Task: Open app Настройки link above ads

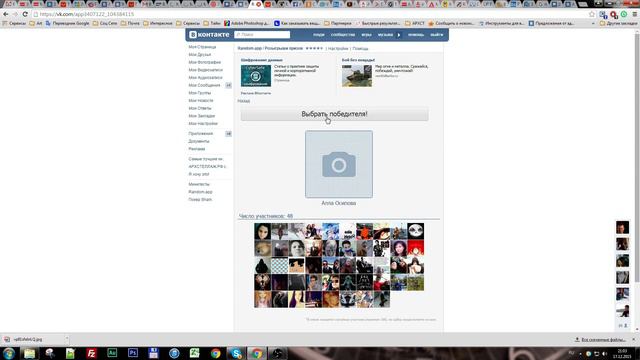Action: [338, 49]
